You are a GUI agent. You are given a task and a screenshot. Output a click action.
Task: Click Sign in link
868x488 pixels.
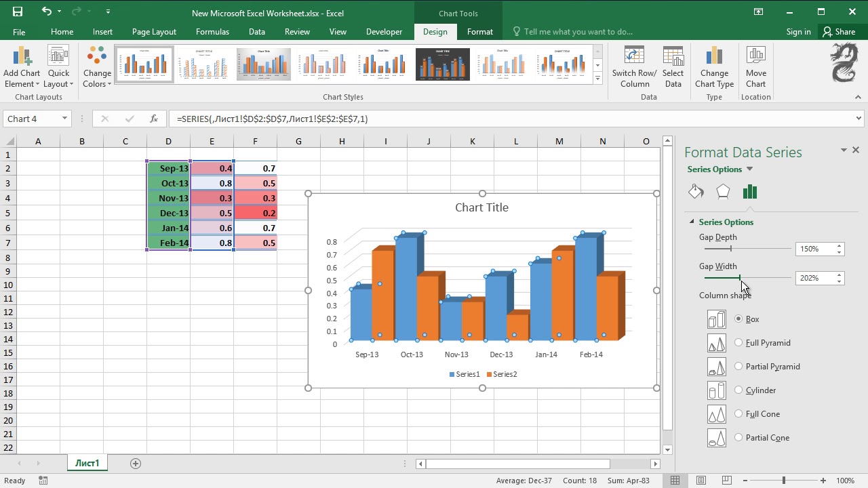(x=798, y=32)
